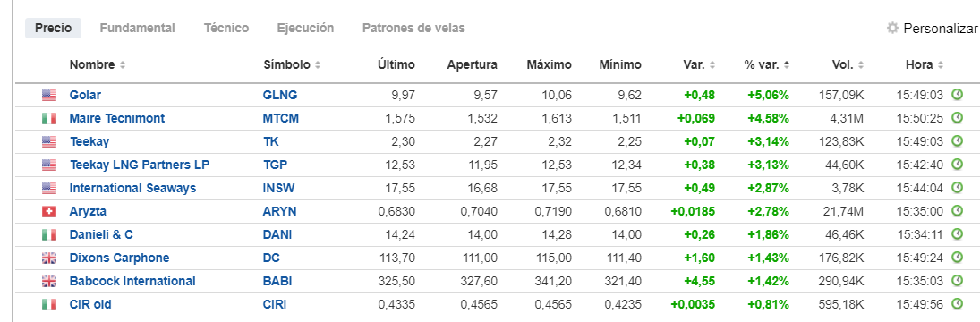Sort by Vol. column arrows
This screenshot has height=322, width=980.
tap(861, 65)
